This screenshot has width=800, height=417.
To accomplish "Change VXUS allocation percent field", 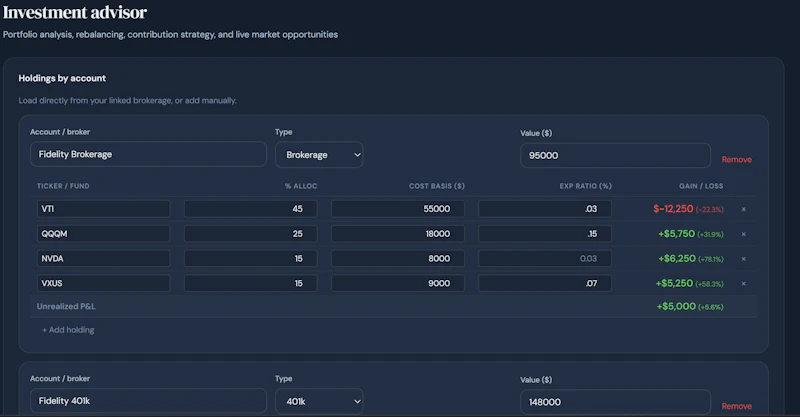I will point(251,283).
